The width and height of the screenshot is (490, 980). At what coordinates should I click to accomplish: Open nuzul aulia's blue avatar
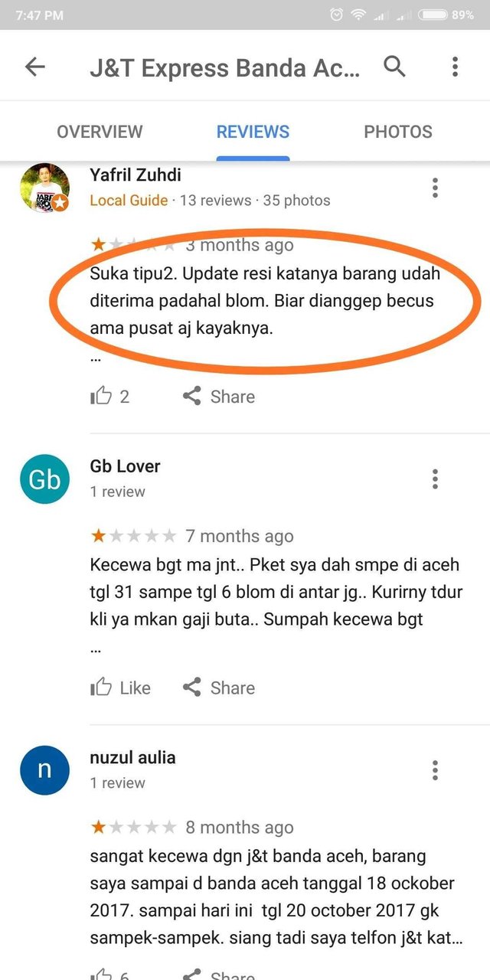[x=44, y=770]
